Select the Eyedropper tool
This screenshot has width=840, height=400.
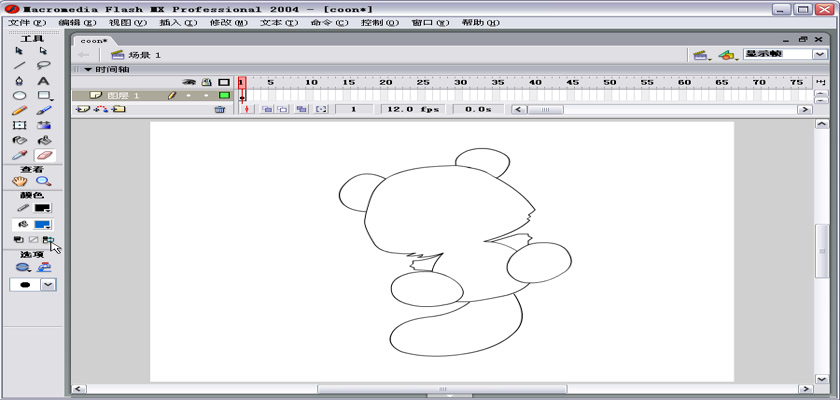coord(20,155)
